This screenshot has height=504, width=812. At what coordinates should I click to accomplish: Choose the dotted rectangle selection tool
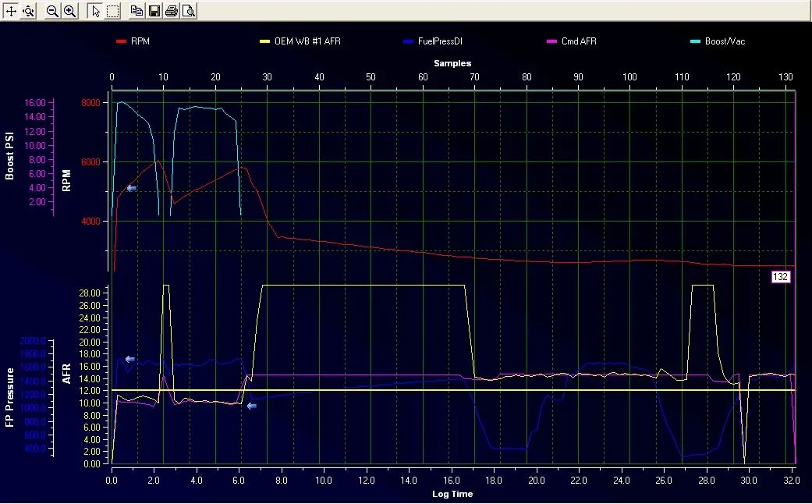pyautogui.click(x=113, y=11)
